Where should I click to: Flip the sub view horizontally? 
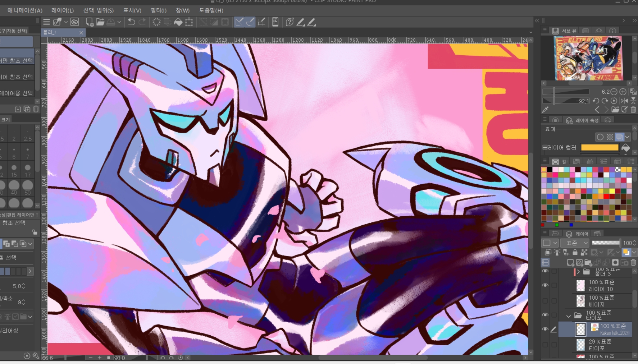coord(624,101)
